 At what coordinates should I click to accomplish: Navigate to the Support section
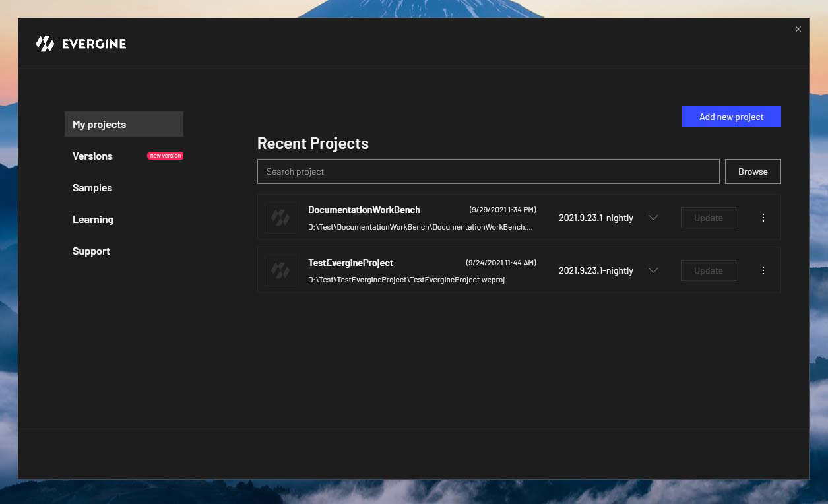(x=91, y=251)
